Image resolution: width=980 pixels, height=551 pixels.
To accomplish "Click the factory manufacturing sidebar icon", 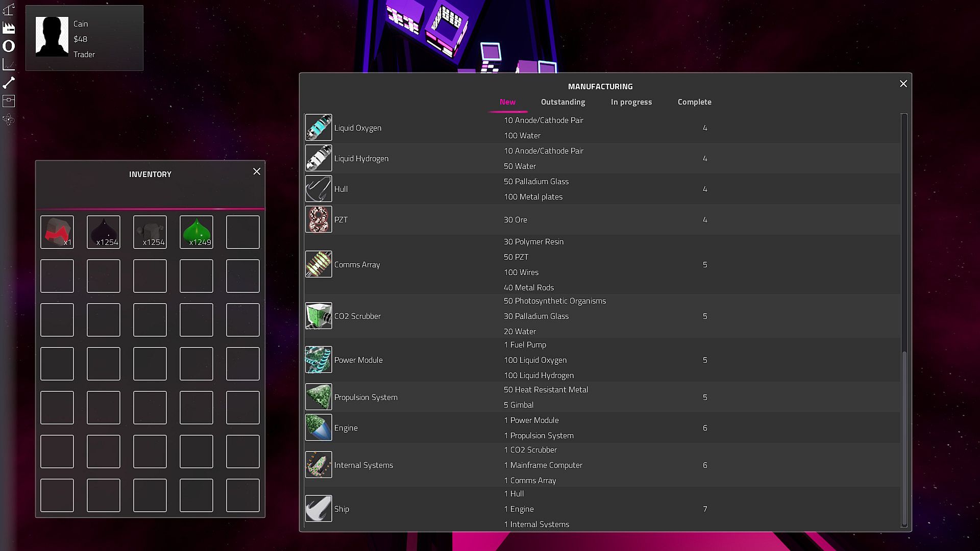I will (x=9, y=28).
